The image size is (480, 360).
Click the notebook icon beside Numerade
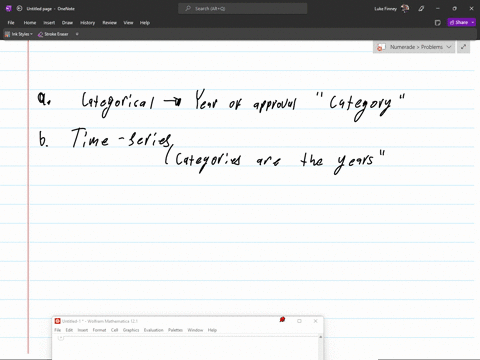point(381,47)
